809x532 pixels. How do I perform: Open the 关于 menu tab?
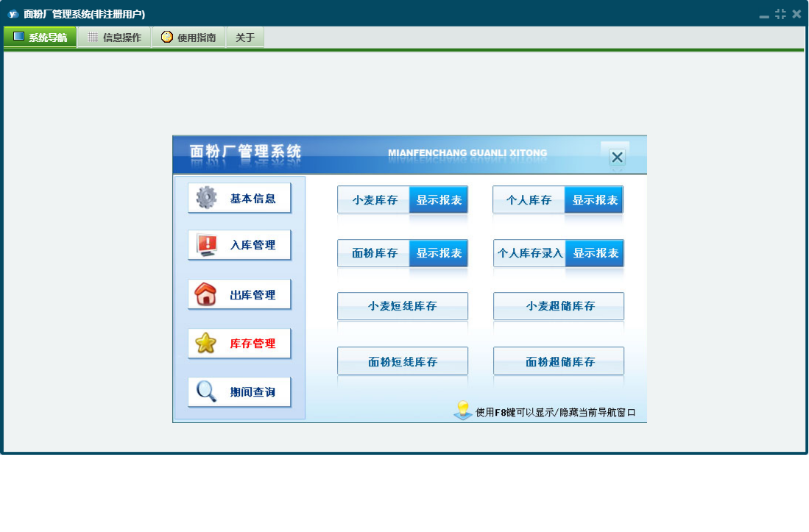click(245, 37)
